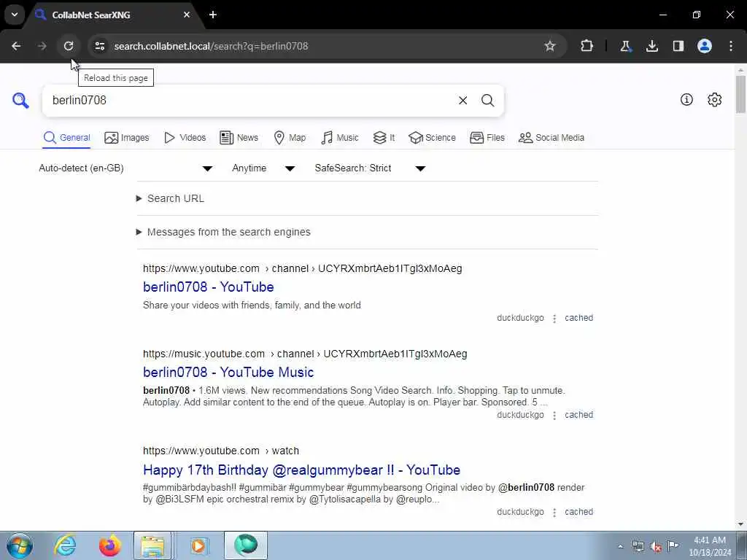747x560 pixels.
Task: Launch Internet Explorer from the taskbar
Action: point(65,545)
